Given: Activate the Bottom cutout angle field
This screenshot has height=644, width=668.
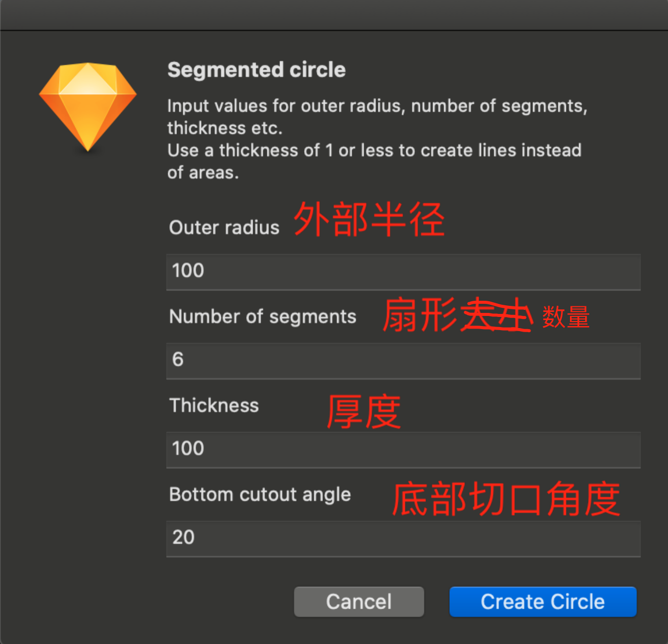Looking at the screenshot, I should (x=403, y=539).
